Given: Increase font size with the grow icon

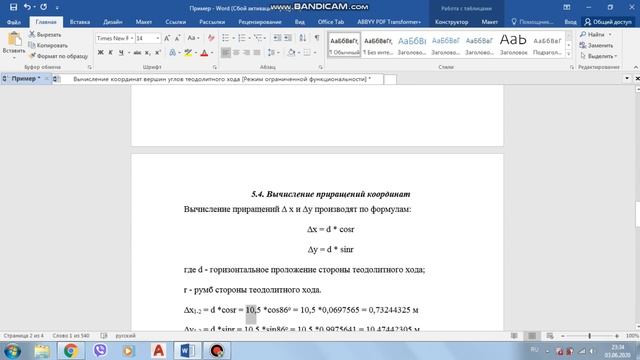Looking at the screenshot, I should (x=167, y=38).
